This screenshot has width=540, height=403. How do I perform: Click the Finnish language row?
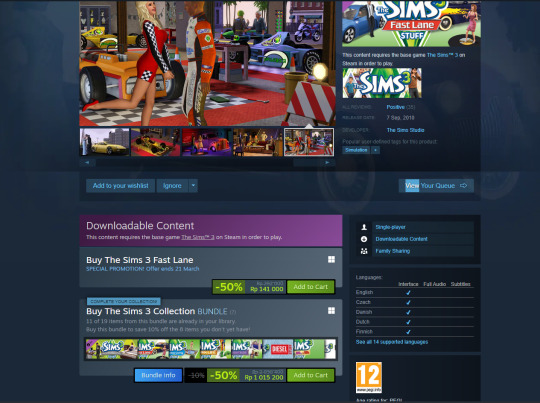pyautogui.click(x=415, y=332)
